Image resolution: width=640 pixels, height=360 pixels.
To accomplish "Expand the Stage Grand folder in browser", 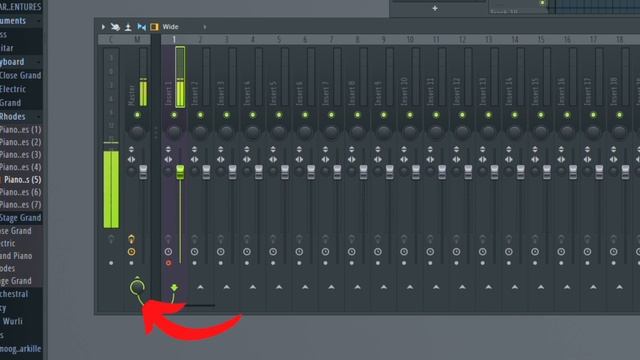I will coord(21,218).
